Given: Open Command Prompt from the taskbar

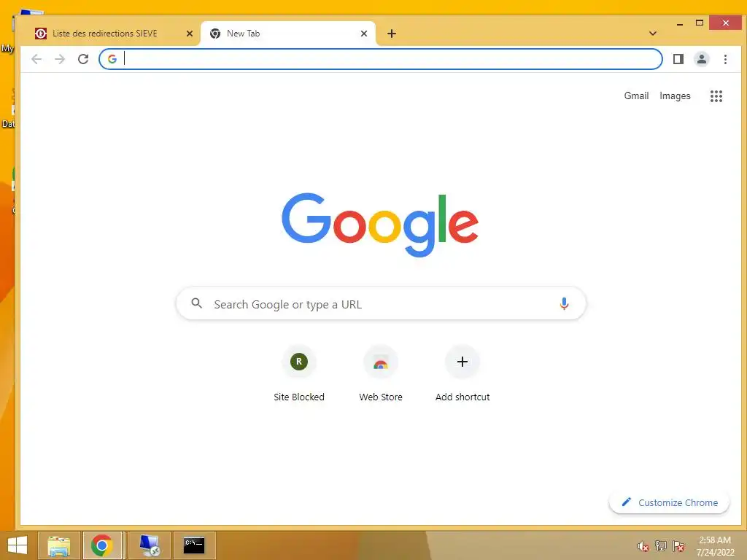Looking at the screenshot, I should point(194,545).
